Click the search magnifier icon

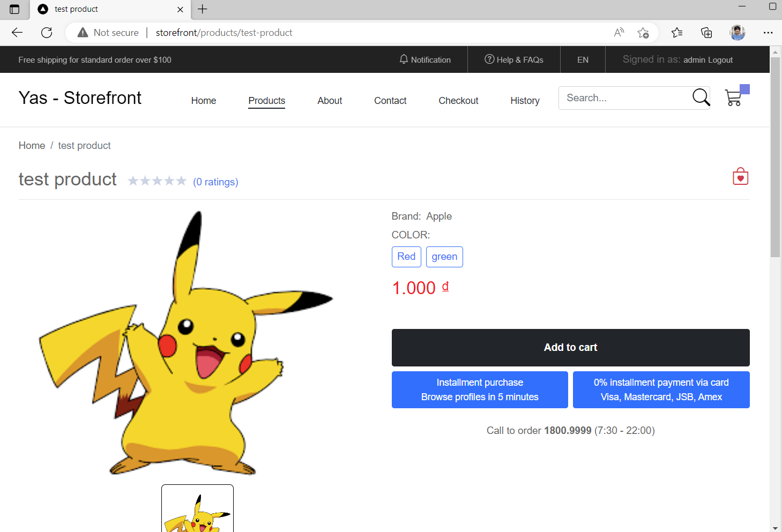tap(700, 98)
